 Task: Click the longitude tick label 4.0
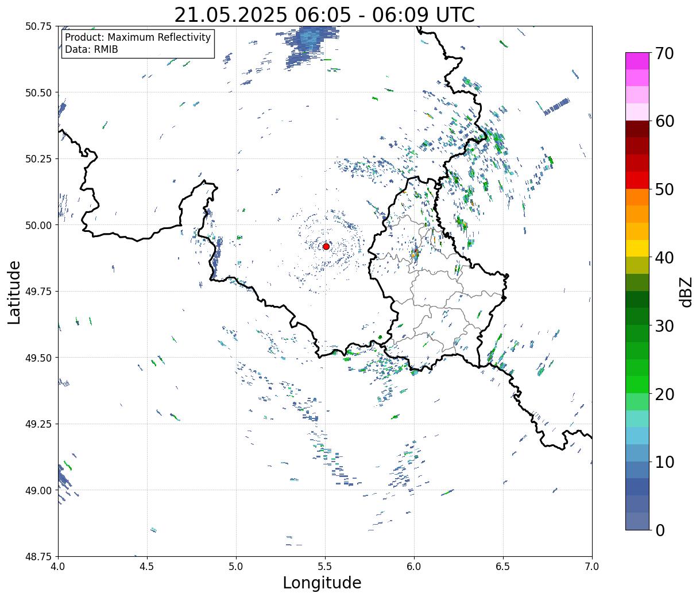point(58,567)
